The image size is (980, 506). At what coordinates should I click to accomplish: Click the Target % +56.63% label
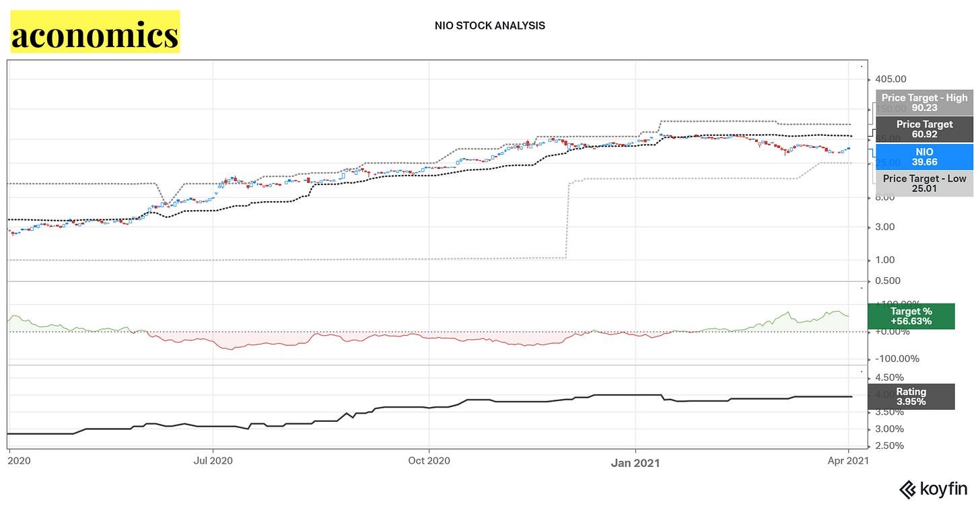click(911, 316)
